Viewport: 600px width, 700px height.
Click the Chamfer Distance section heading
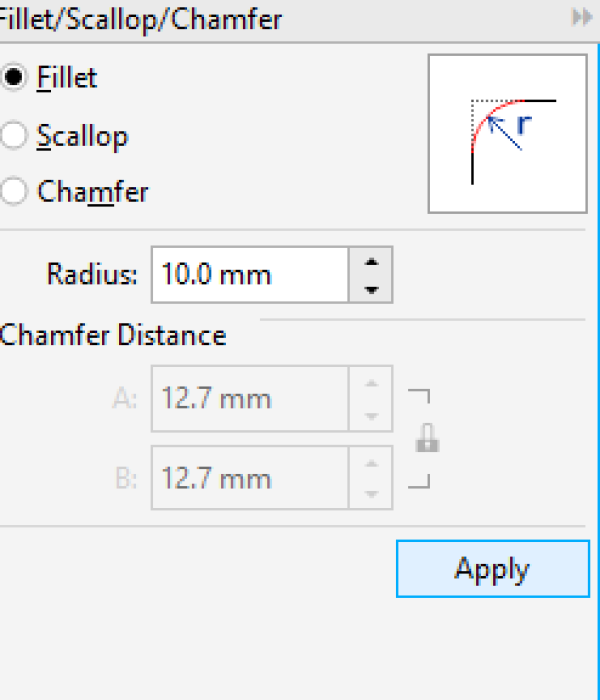[113, 335]
